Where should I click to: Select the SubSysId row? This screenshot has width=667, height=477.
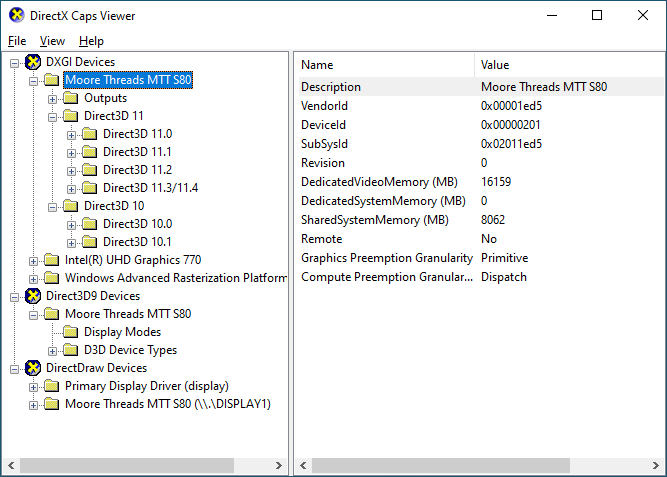[481, 144]
